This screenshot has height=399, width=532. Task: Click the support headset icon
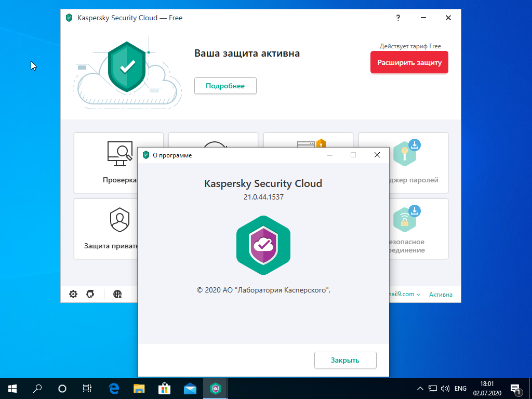pos(90,294)
